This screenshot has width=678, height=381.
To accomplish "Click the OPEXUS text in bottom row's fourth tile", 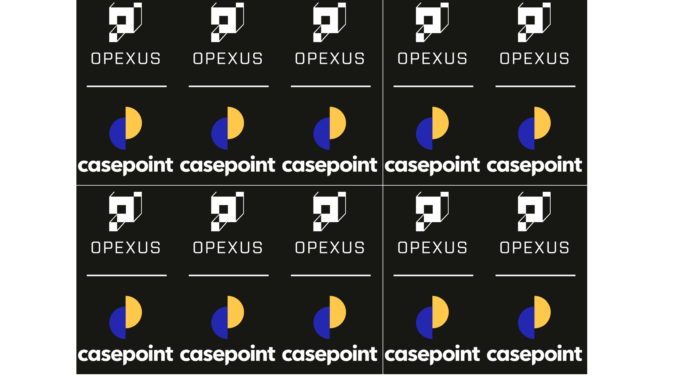I will click(432, 248).
